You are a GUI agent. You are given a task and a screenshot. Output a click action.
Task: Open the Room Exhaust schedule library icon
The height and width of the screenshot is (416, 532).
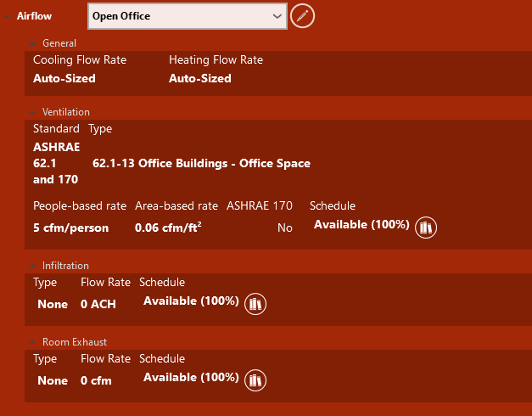pyautogui.click(x=255, y=380)
